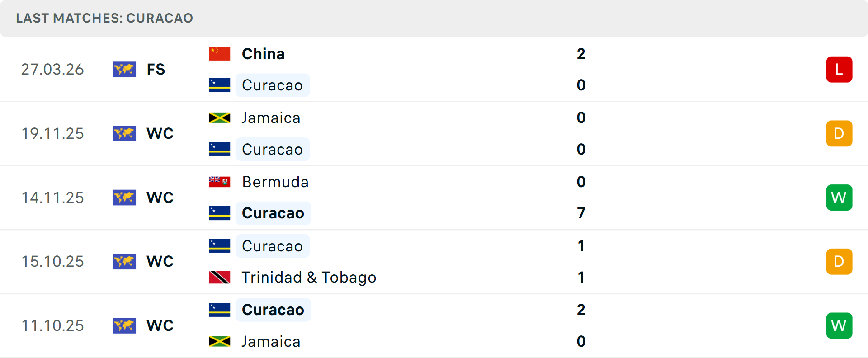Click the China flag icon
Image resolution: width=868 pixels, height=358 pixels.
click(x=220, y=54)
